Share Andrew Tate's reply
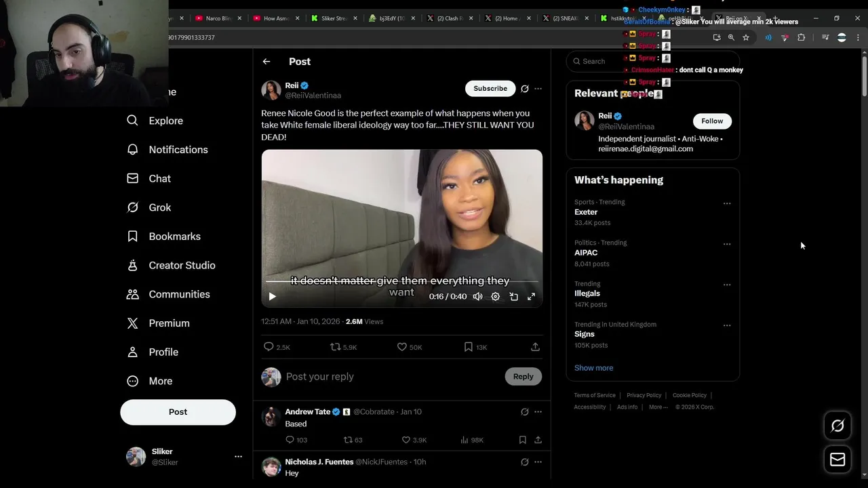The image size is (868, 488). tap(538, 440)
